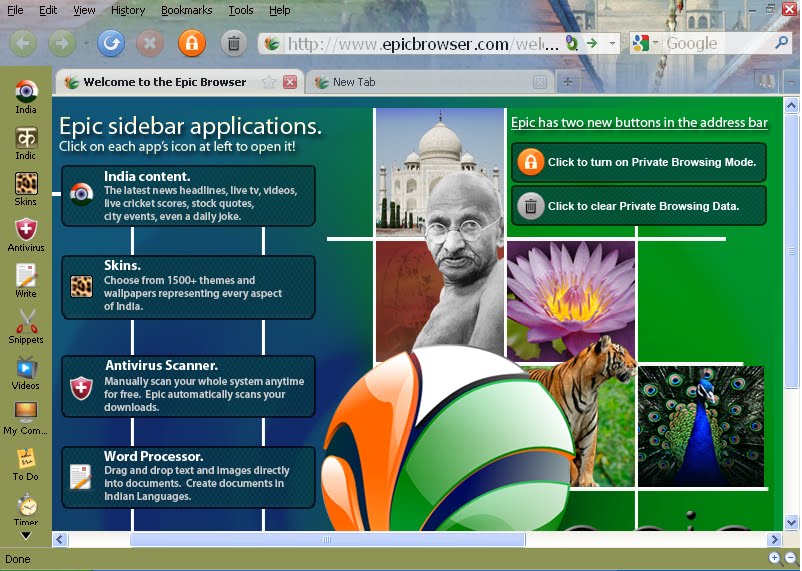The height and width of the screenshot is (571, 802).
Task: Click 'turn on Private Browsing Mode' button
Action: [639, 162]
